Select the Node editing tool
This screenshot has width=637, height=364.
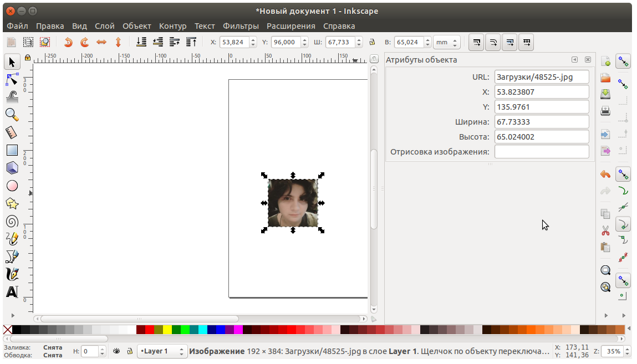[x=12, y=79]
